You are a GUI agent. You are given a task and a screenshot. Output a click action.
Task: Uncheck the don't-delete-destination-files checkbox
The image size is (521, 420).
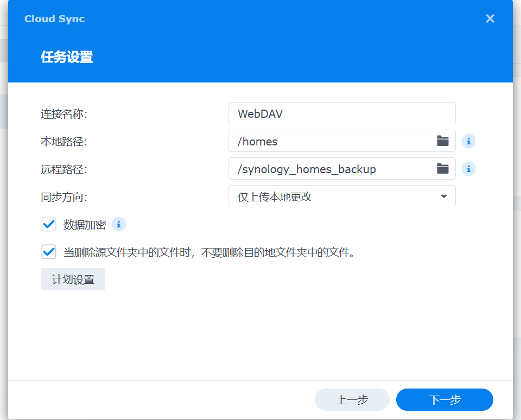point(49,252)
